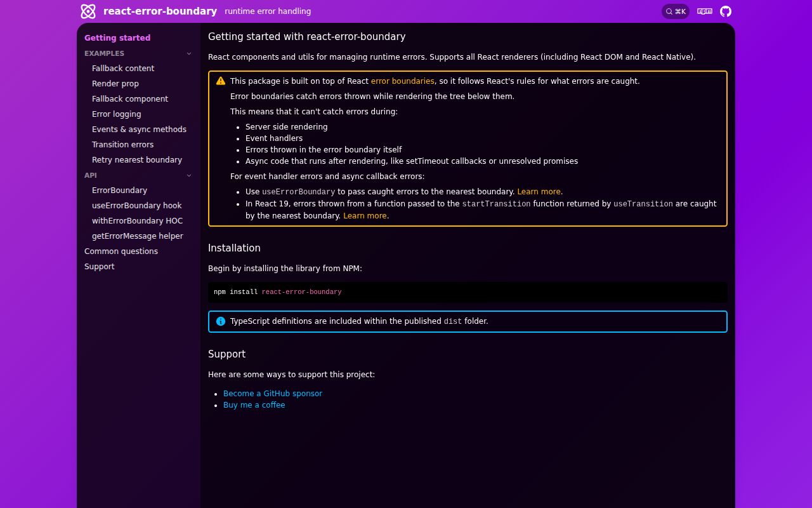Open Retry nearest boundary example
Image resolution: width=812 pixels, height=508 pixels.
(137, 160)
